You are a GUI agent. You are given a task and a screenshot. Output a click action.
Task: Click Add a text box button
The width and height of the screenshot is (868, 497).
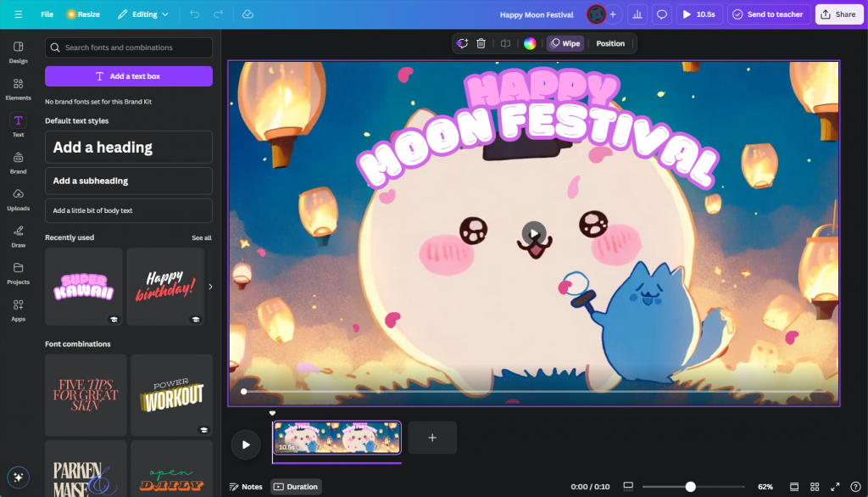point(129,76)
